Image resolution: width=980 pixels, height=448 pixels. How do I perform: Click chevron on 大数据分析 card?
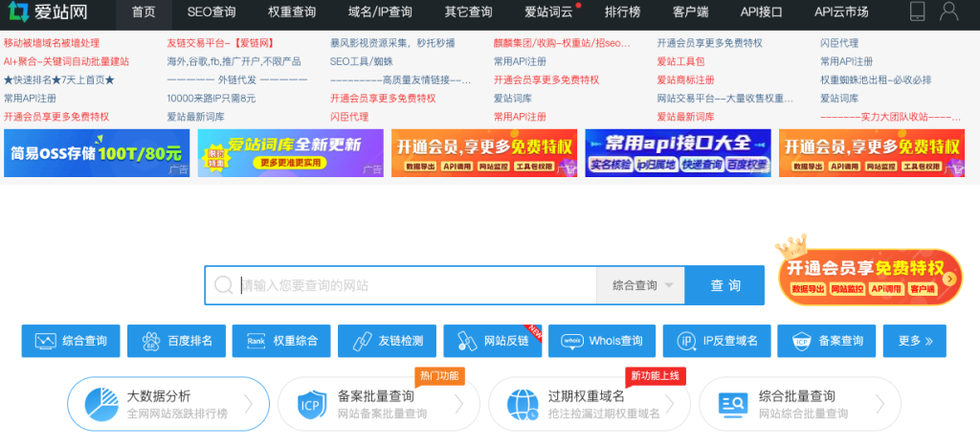pos(248,405)
